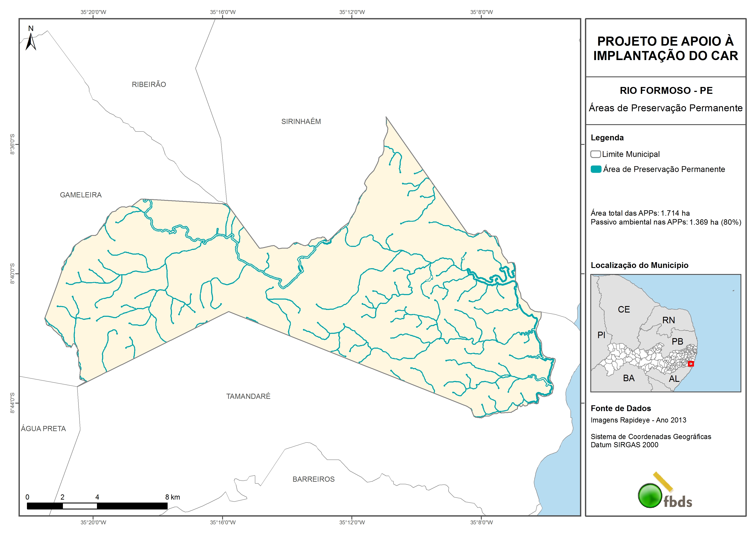Click the ÁGUA PRETA label
Viewport: 756px width, 534px height.
(44, 429)
